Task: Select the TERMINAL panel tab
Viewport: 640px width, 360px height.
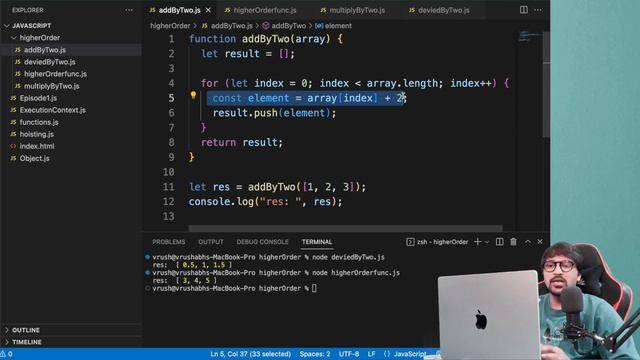Action: click(x=317, y=242)
